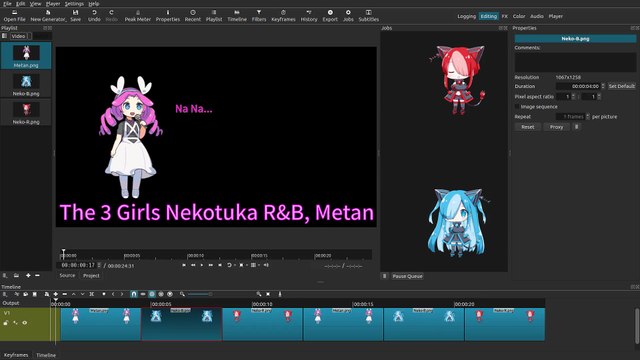Add files with playlist folder icon
Viewport: 640px width, 360px height.
(16, 276)
